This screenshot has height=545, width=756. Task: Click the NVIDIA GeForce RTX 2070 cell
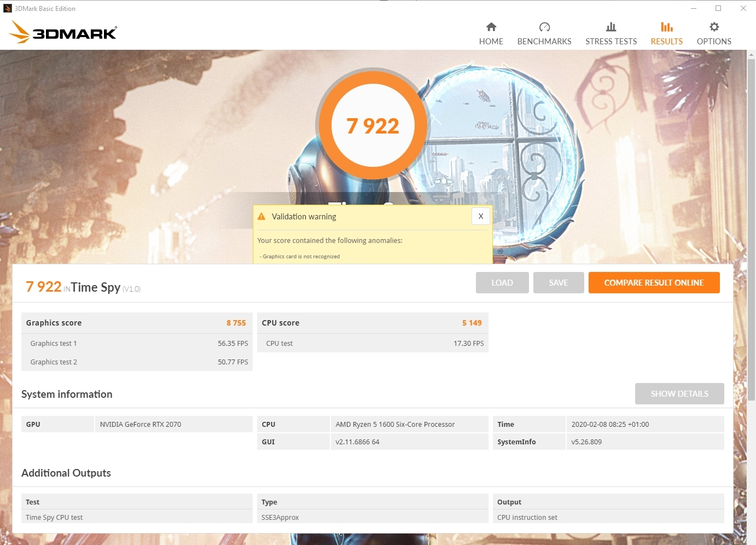[x=174, y=424]
